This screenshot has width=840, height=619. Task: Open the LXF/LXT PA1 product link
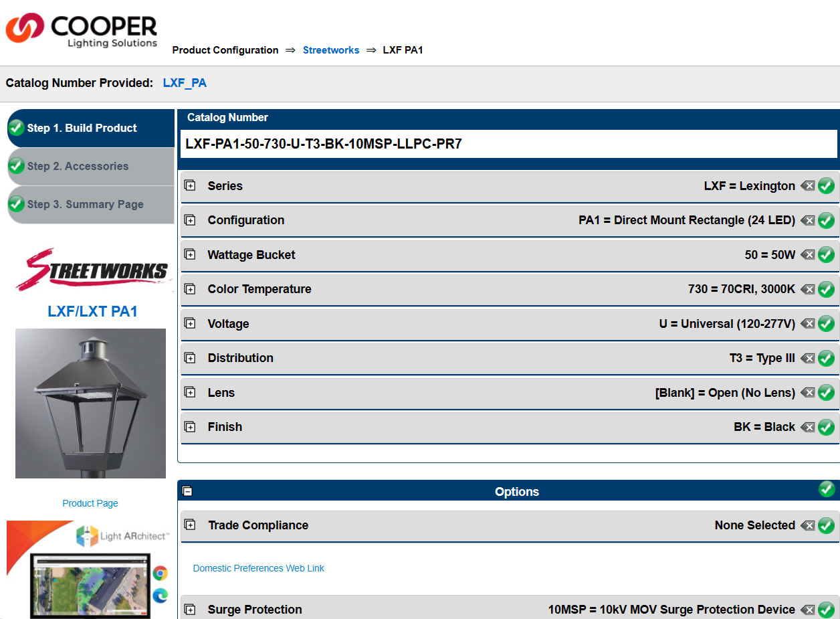92,311
